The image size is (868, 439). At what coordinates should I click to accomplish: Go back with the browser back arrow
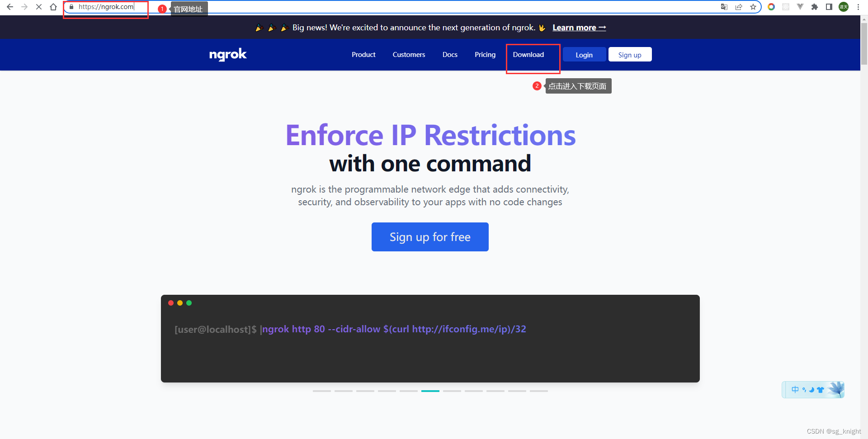point(10,7)
